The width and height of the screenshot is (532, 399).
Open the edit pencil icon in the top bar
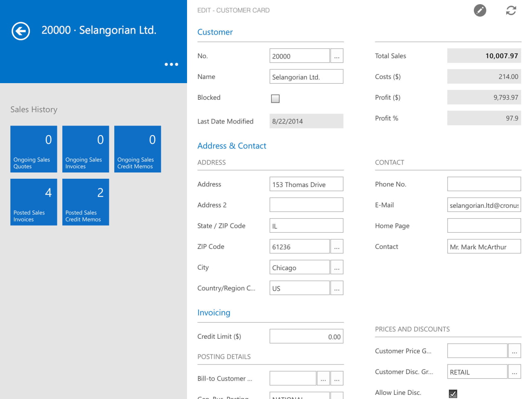(x=480, y=10)
